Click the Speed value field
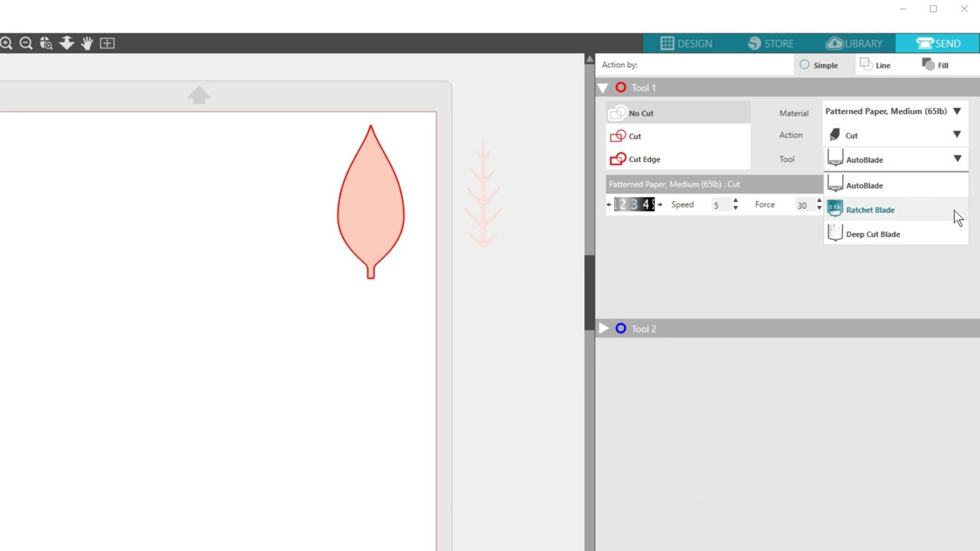 (x=720, y=205)
